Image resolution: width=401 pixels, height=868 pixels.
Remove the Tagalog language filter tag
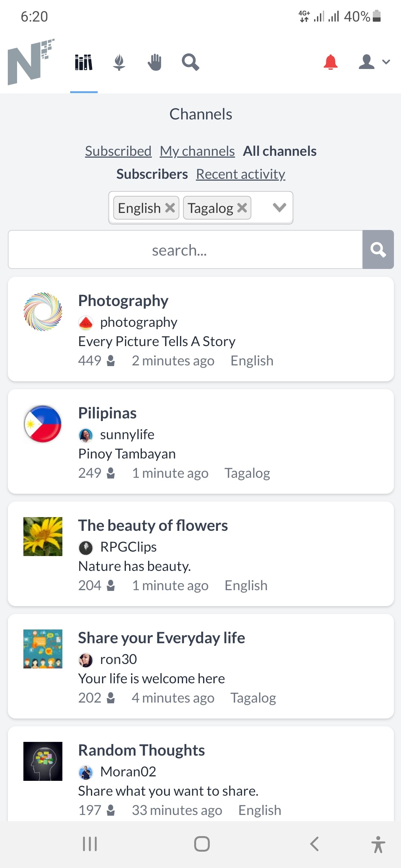click(242, 208)
